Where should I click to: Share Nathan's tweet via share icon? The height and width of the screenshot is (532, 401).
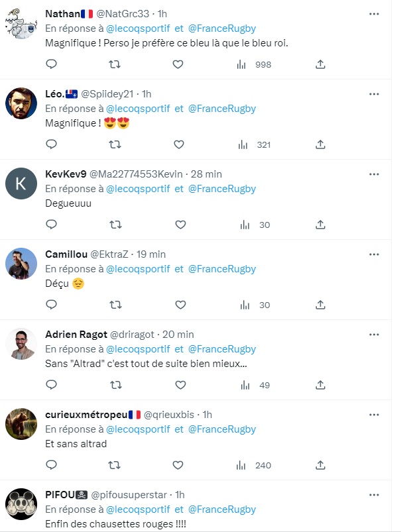pyautogui.click(x=320, y=64)
